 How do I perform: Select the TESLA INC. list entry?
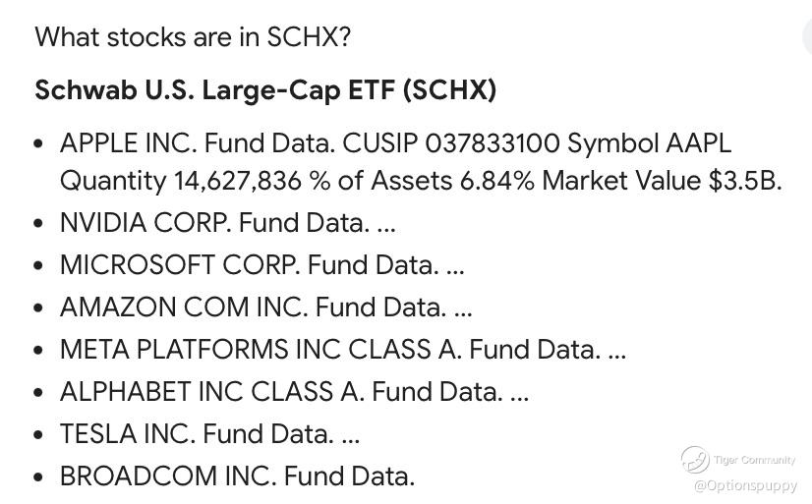[128, 434]
